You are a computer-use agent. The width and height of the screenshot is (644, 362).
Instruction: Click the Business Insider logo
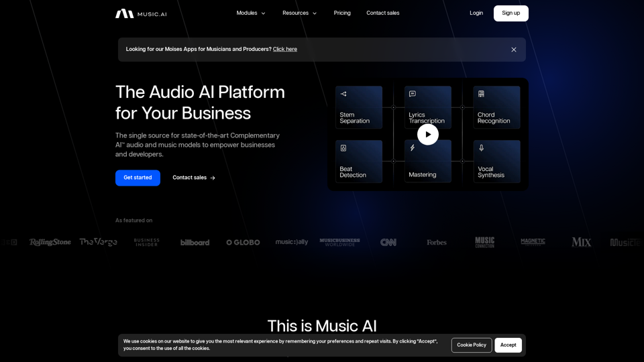click(x=147, y=242)
